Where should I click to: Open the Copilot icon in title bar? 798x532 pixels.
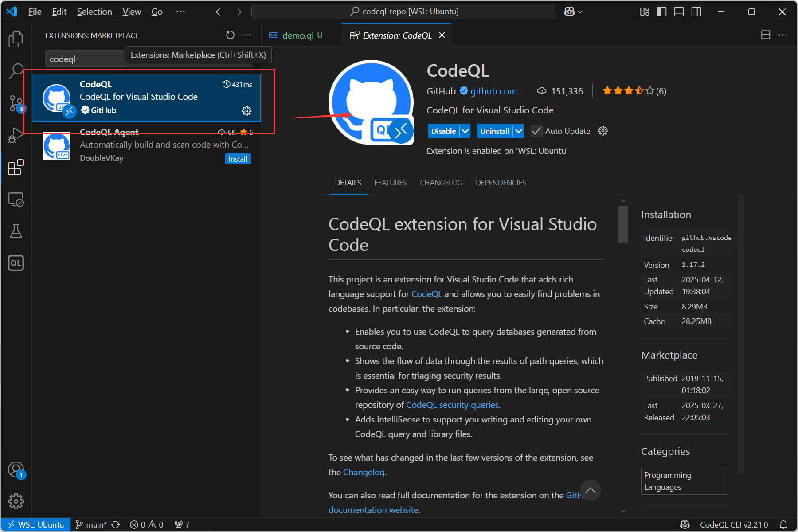pos(569,12)
